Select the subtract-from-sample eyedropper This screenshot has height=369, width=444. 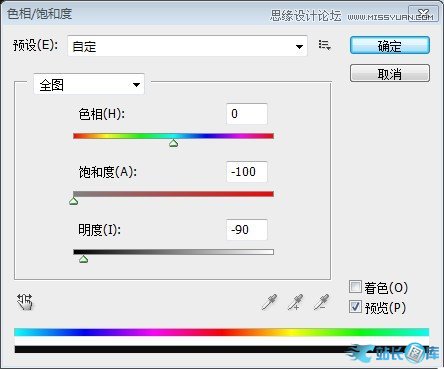[321, 302]
